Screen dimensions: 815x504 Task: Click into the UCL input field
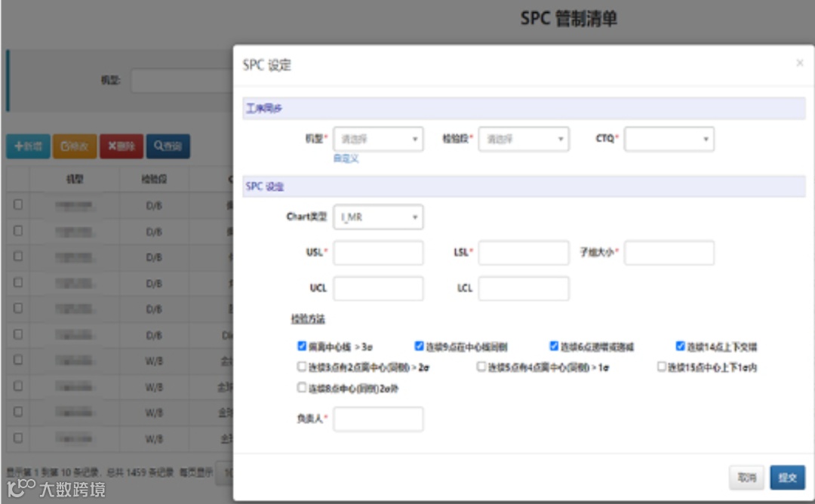click(x=378, y=288)
